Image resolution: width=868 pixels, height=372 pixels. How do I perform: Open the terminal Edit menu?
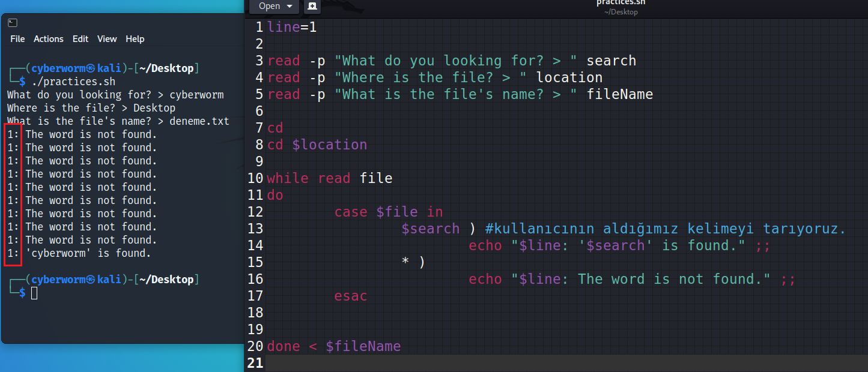click(80, 39)
